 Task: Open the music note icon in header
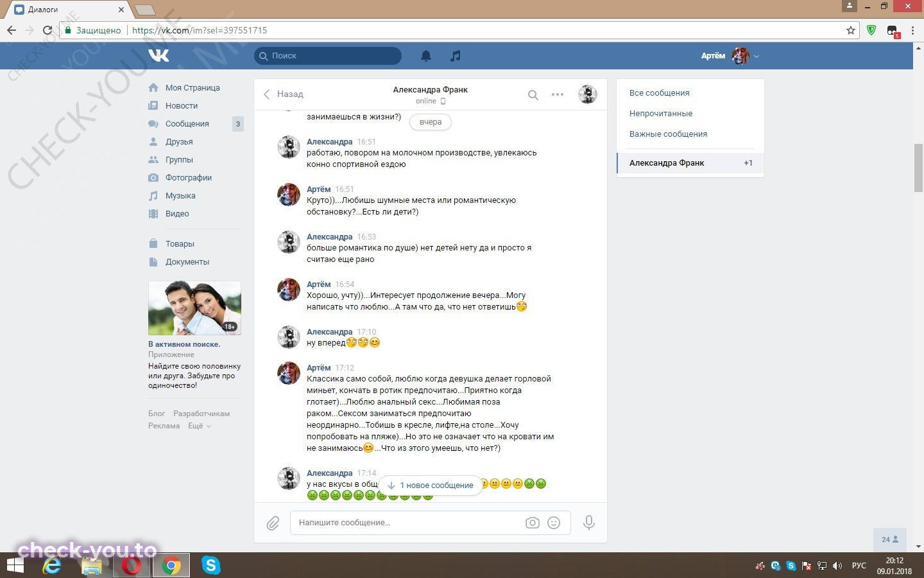[456, 56]
